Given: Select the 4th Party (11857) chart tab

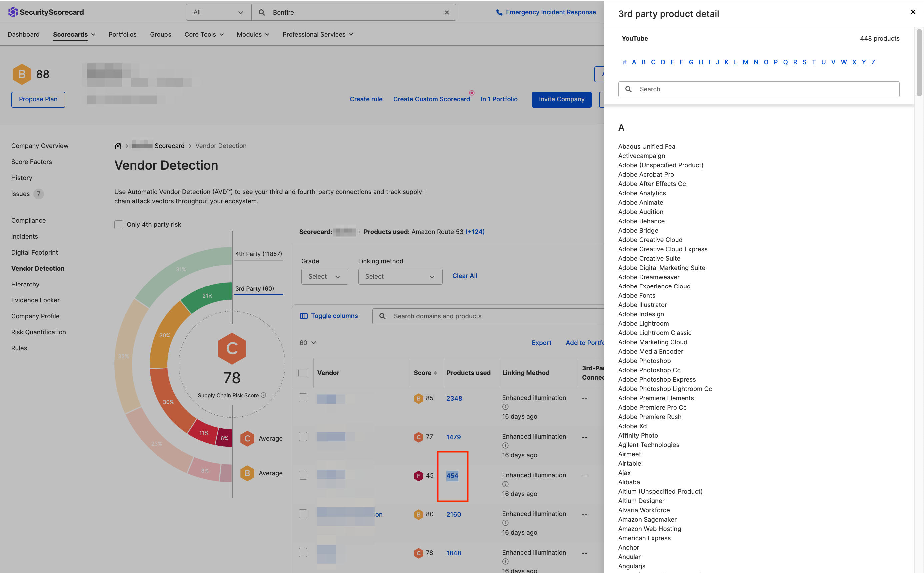Looking at the screenshot, I should point(258,254).
